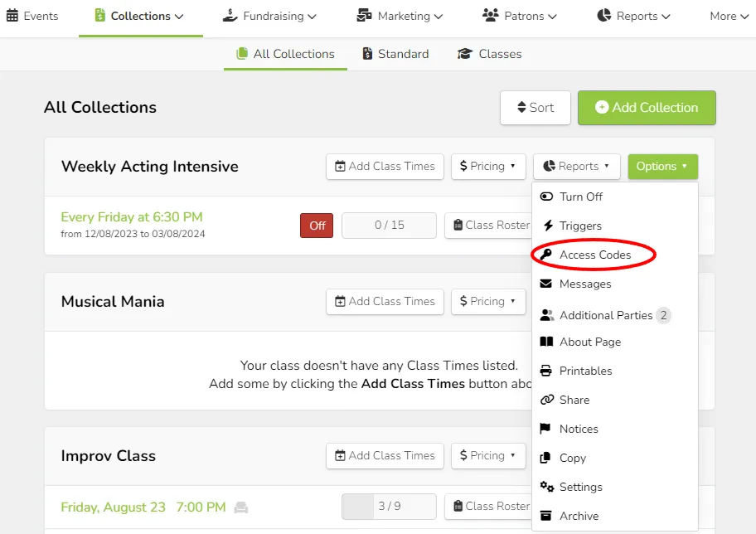Click the open book About Page icon
The image size is (756, 534).
(x=546, y=342)
